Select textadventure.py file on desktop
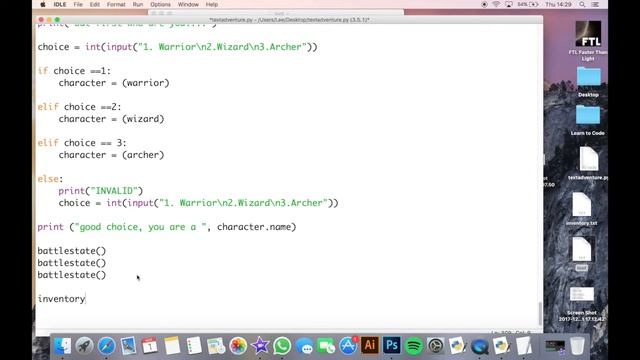This screenshot has height=360, width=640. coord(588,160)
